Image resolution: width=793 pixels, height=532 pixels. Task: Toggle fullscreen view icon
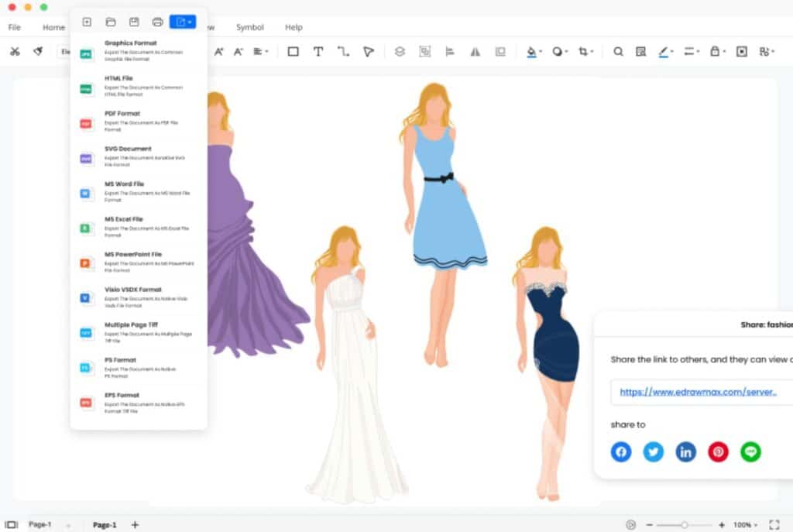click(774, 525)
